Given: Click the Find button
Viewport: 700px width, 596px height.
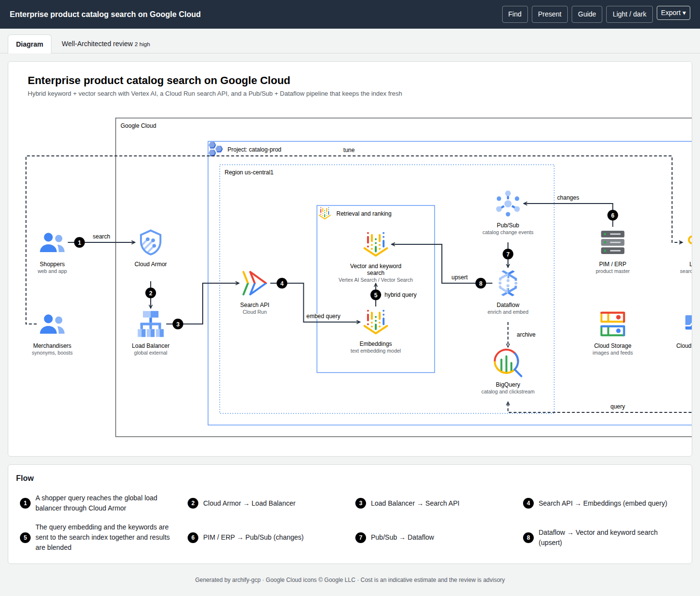Looking at the screenshot, I should click(515, 14).
